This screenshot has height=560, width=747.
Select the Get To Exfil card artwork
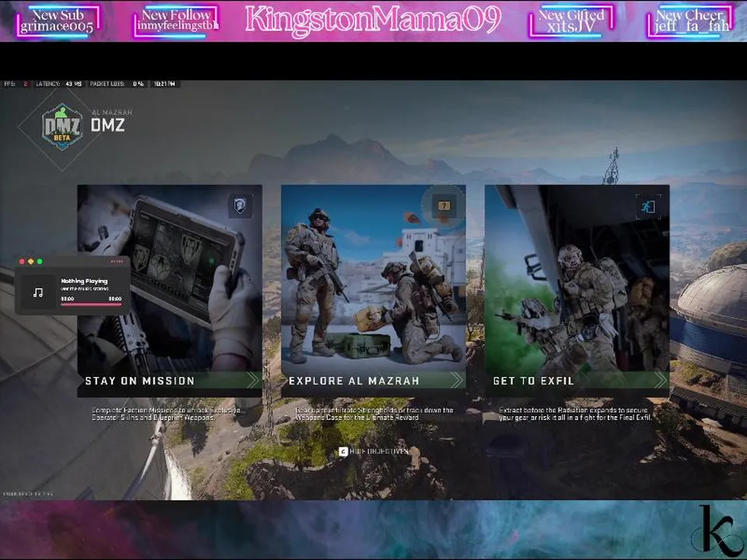click(577, 278)
